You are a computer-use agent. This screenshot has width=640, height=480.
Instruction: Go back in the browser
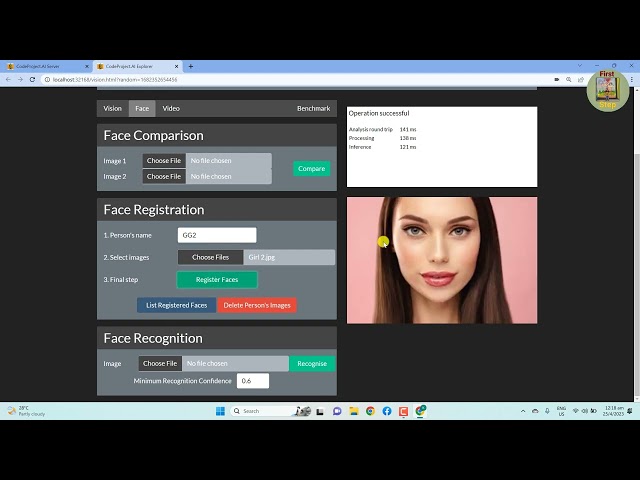tap(8, 80)
